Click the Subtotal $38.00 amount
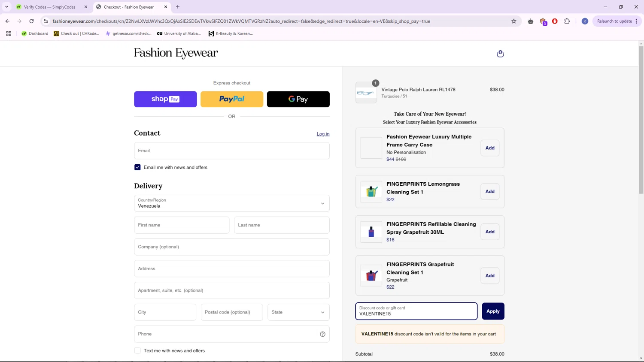The width and height of the screenshot is (644, 362). point(497,354)
